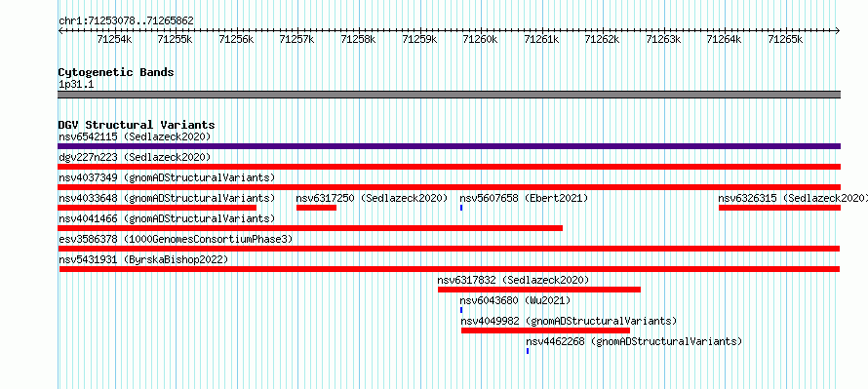The image size is (868, 389).
Task: Click the small blue nsv4462268 marker
Action: click(x=528, y=351)
